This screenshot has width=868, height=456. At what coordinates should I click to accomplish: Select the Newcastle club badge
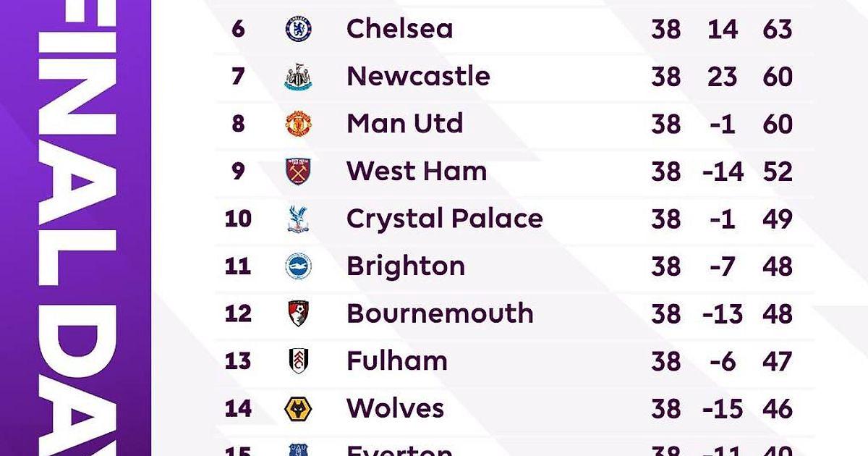point(298,77)
